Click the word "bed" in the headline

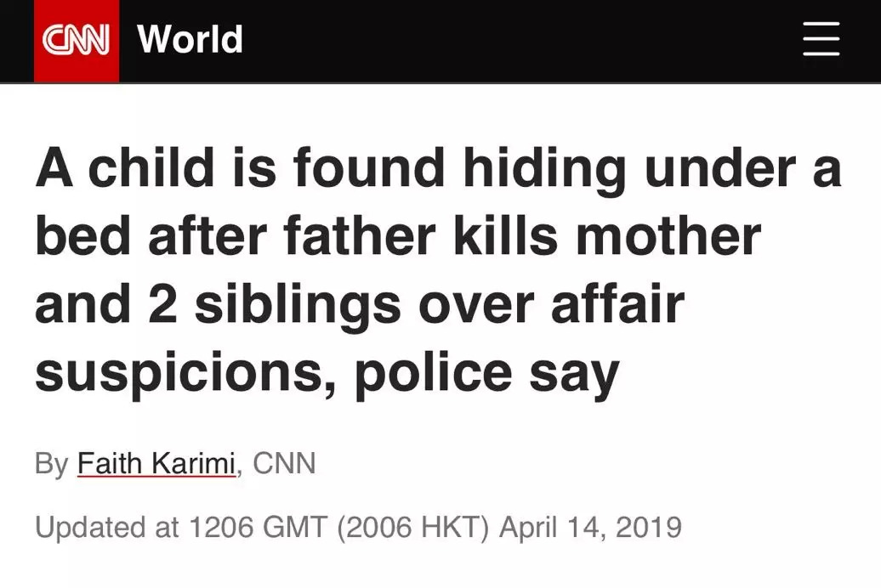tap(81, 236)
